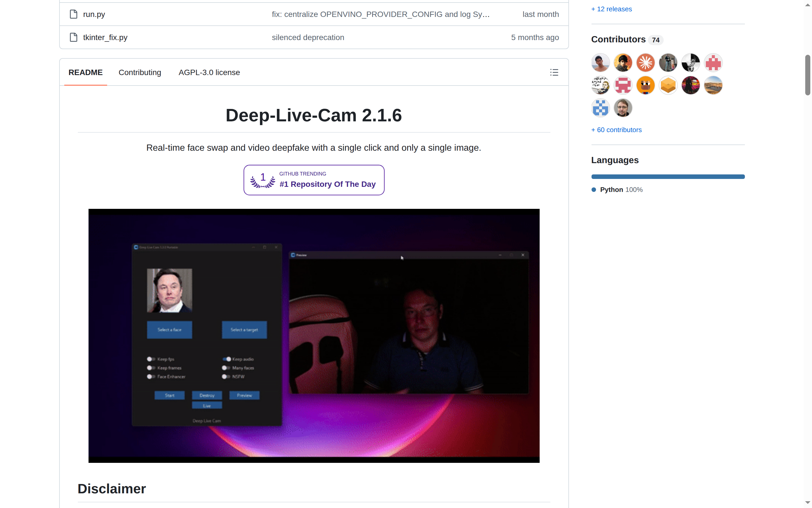Click the Languages heading
Screen dimensions: 812x508
coord(615,160)
